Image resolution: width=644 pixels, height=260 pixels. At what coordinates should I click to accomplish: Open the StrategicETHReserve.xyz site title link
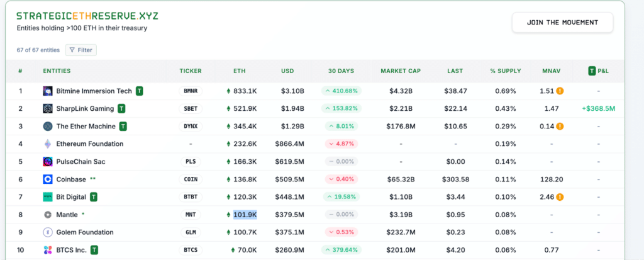(87, 16)
